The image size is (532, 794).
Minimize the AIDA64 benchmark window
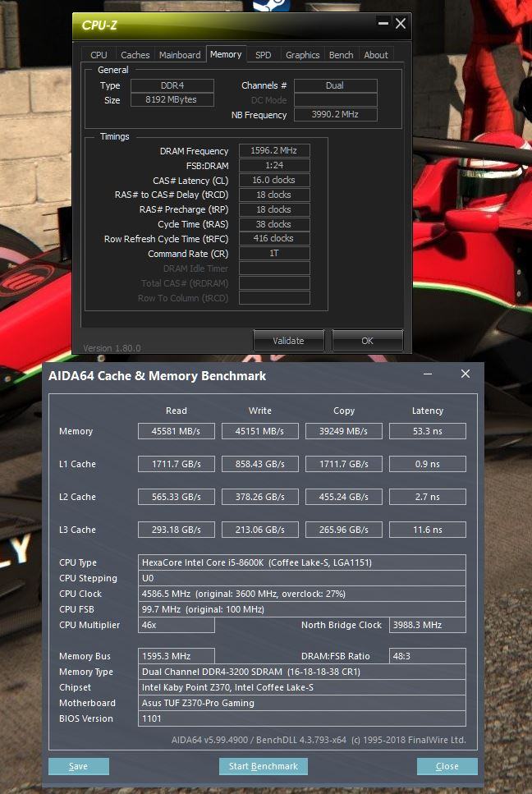428,374
